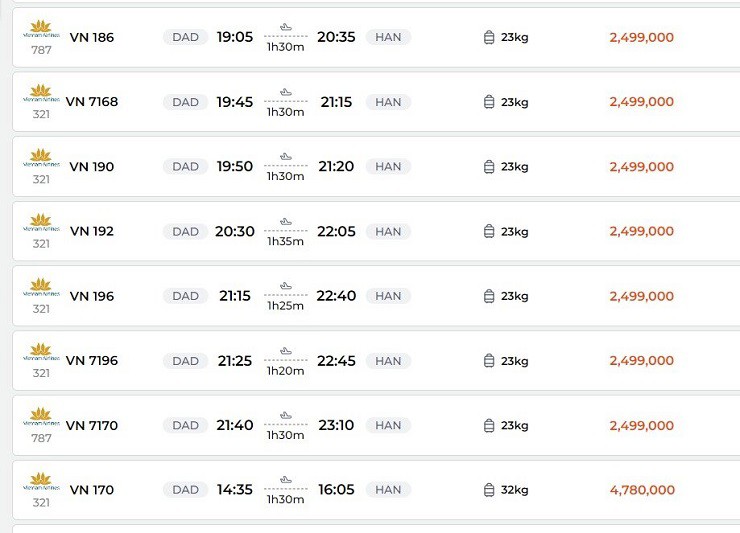Click 23kg baggage label for VN 196
This screenshot has width=740, height=533.
514,296
